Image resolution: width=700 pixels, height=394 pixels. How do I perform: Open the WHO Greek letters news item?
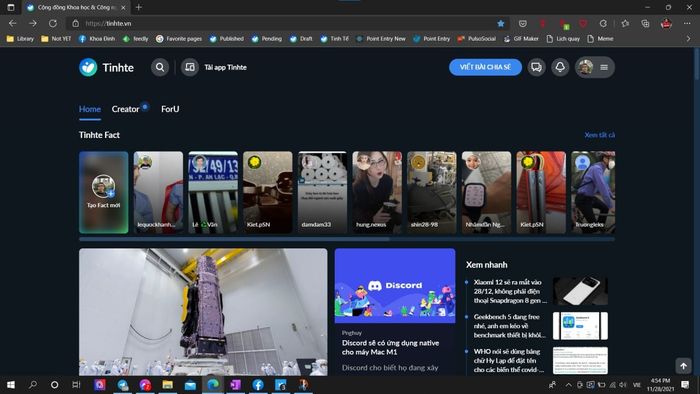click(x=509, y=361)
